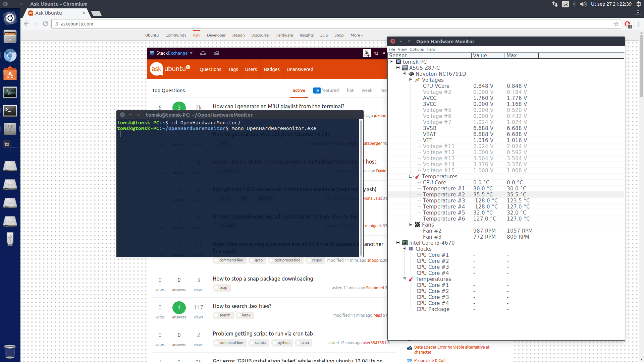Open Terminal from the Ubuntu launcher
This screenshot has height=362, width=644.
(x=10, y=111)
